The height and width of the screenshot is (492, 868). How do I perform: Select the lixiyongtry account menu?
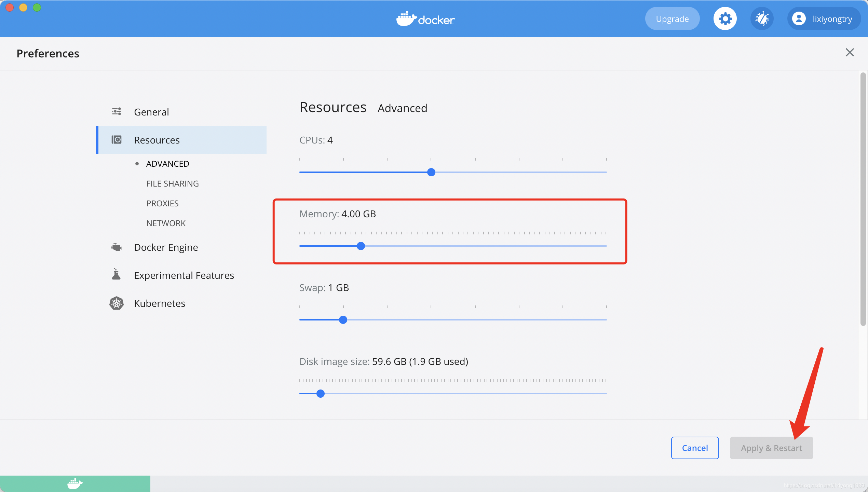pyautogui.click(x=825, y=18)
